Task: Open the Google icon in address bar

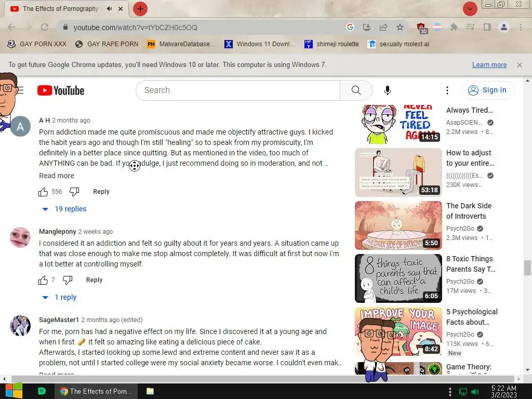Action: pos(350,27)
